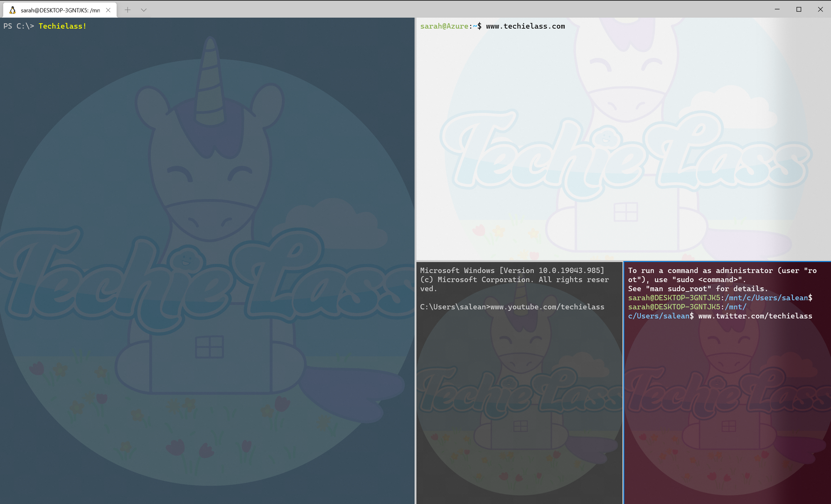Image resolution: width=831 pixels, height=504 pixels.
Task: Click 'www.youtube.com/techielass' text
Action: [x=547, y=307]
